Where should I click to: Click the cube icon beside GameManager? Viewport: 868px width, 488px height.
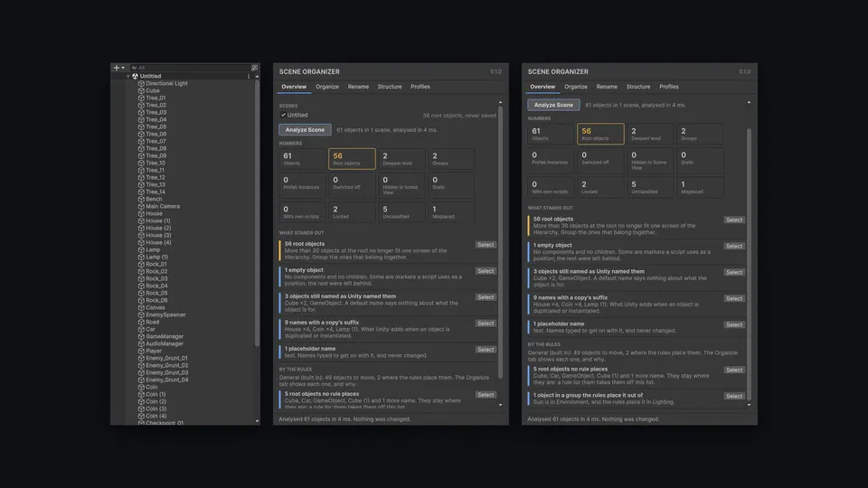[141, 336]
